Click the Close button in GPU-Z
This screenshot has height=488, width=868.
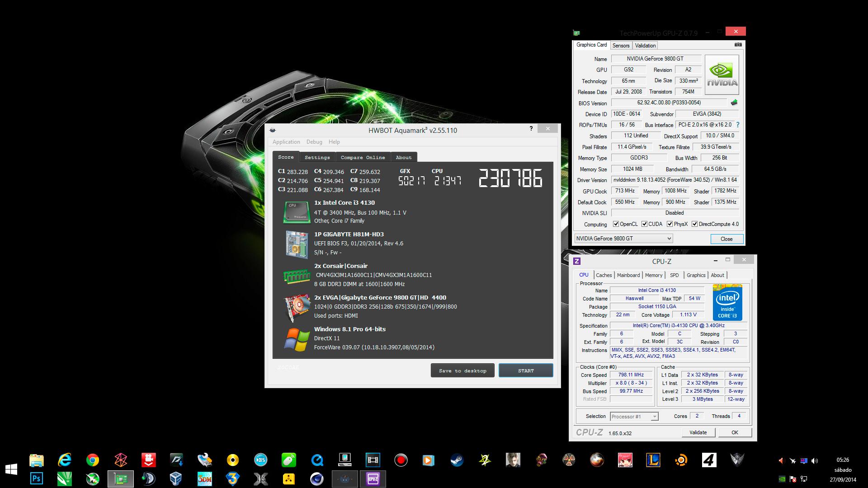coord(726,239)
